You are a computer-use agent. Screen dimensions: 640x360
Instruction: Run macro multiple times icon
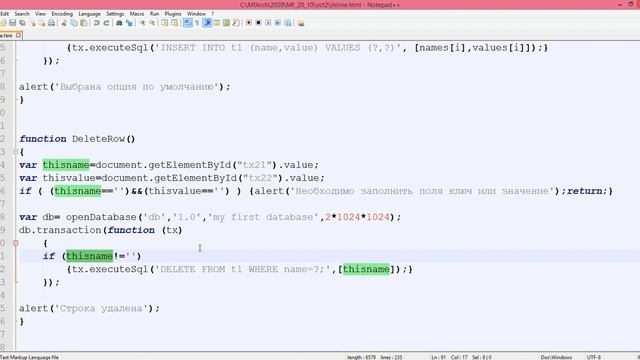point(278,23)
